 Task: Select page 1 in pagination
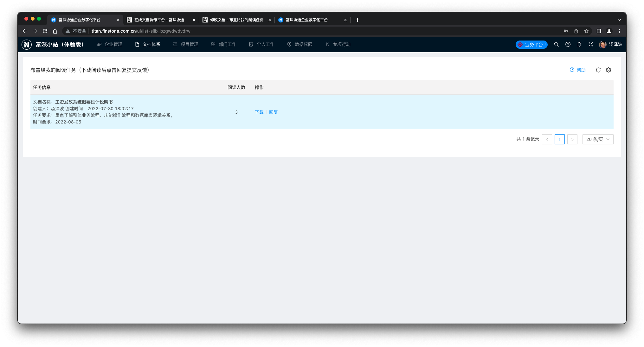pos(559,139)
